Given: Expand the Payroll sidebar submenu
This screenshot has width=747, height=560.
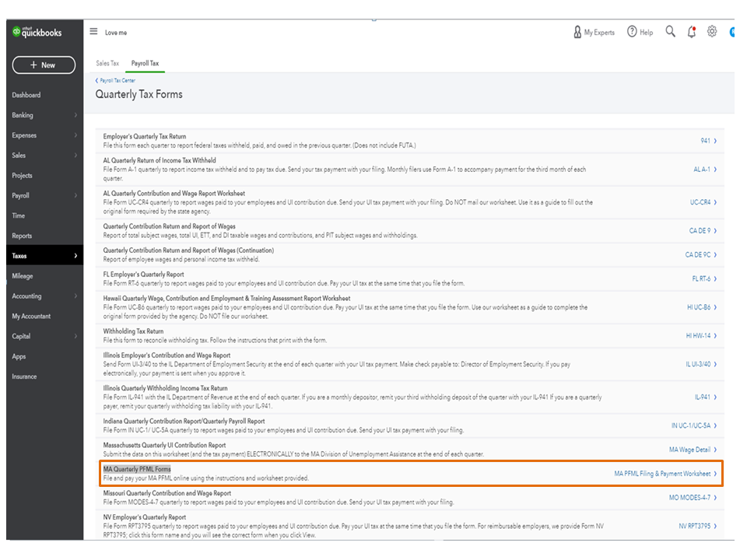Looking at the screenshot, I should [x=75, y=196].
